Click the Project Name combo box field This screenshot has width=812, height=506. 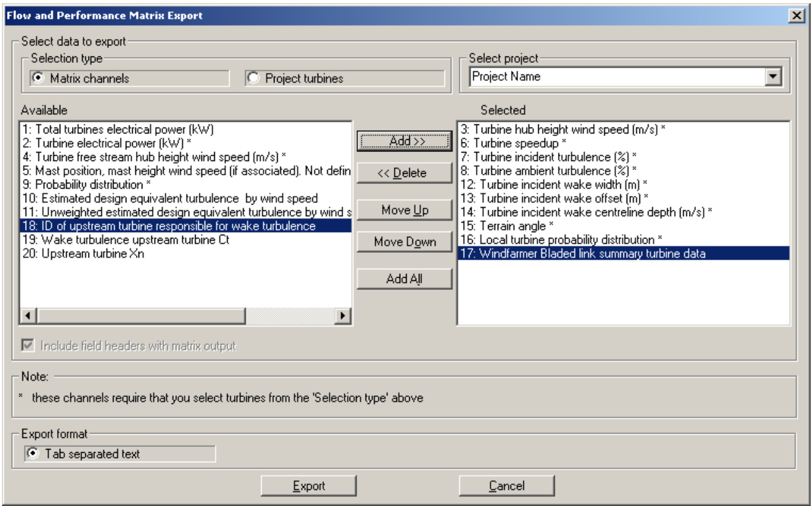tap(616, 77)
